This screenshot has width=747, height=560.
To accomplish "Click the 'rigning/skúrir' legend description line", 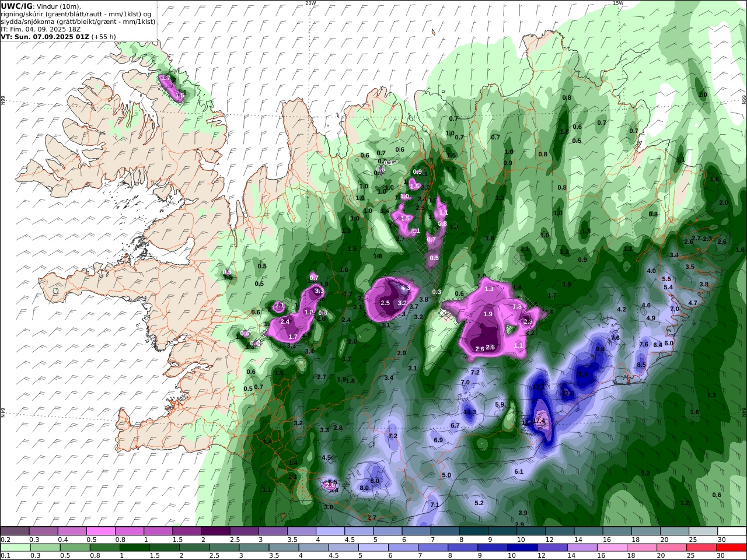I will (x=76, y=13).
